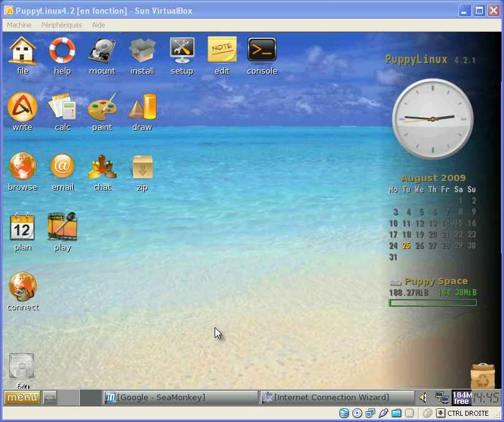Click the PuppyLinux 4.2.1 desktop title
The height and width of the screenshot is (422, 504).
pos(430,59)
